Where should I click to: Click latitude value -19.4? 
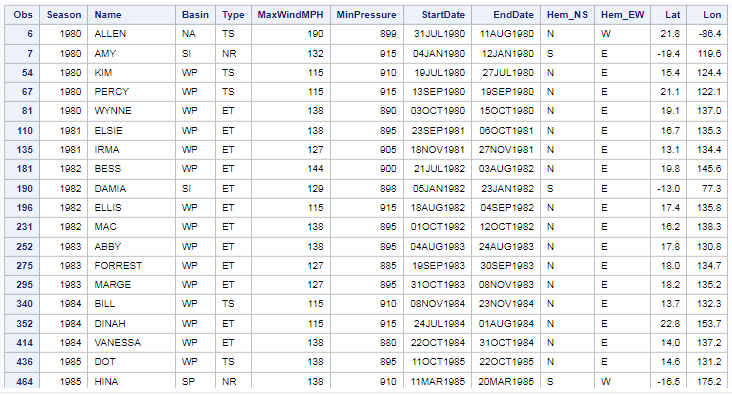(x=669, y=54)
